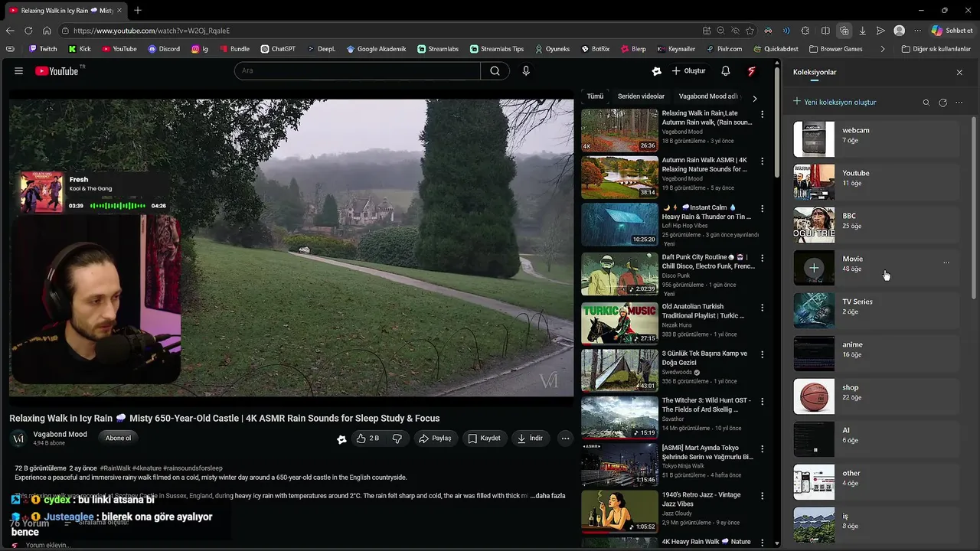
Task: Open Copilot Sohbet et button
Action: pos(953,31)
